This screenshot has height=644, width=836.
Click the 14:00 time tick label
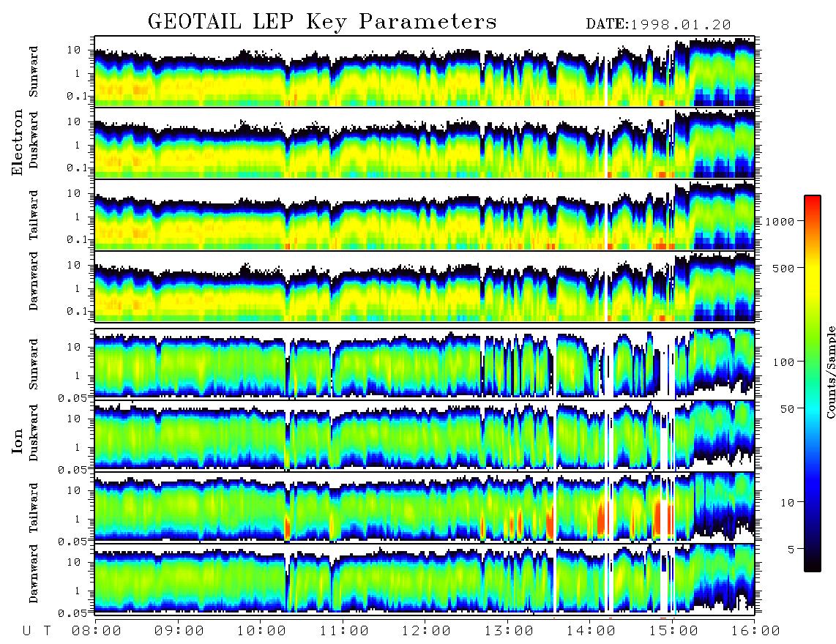pos(591,632)
